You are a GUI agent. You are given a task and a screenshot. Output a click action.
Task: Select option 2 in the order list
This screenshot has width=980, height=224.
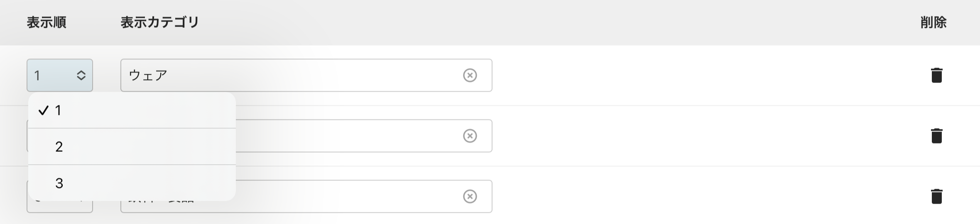(132, 147)
